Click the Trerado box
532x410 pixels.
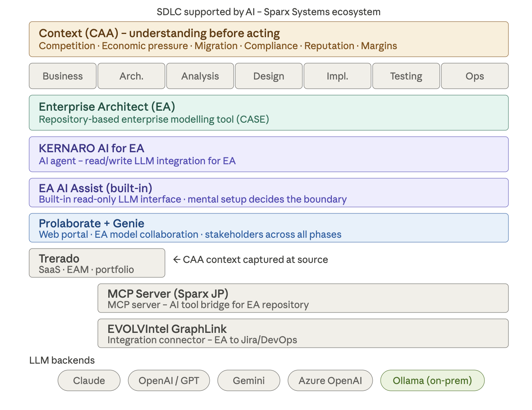[97, 263]
